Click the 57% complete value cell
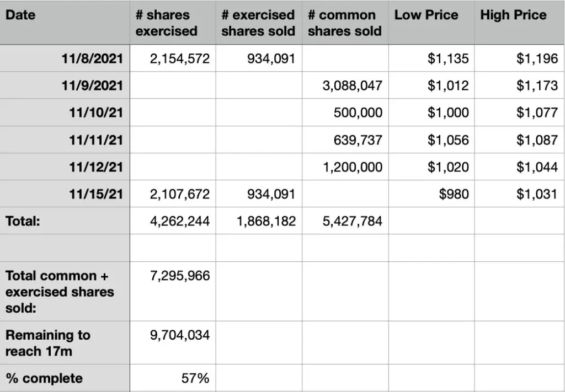The width and height of the screenshot is (565, 392). (195, 378)
